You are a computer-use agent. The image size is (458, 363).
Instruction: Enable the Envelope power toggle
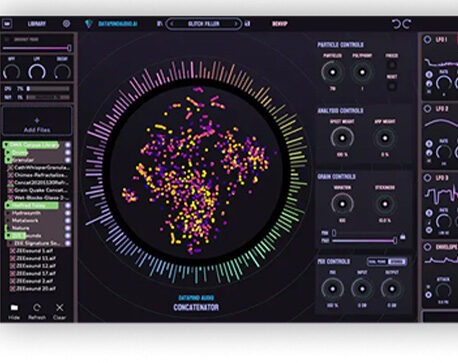427,247
